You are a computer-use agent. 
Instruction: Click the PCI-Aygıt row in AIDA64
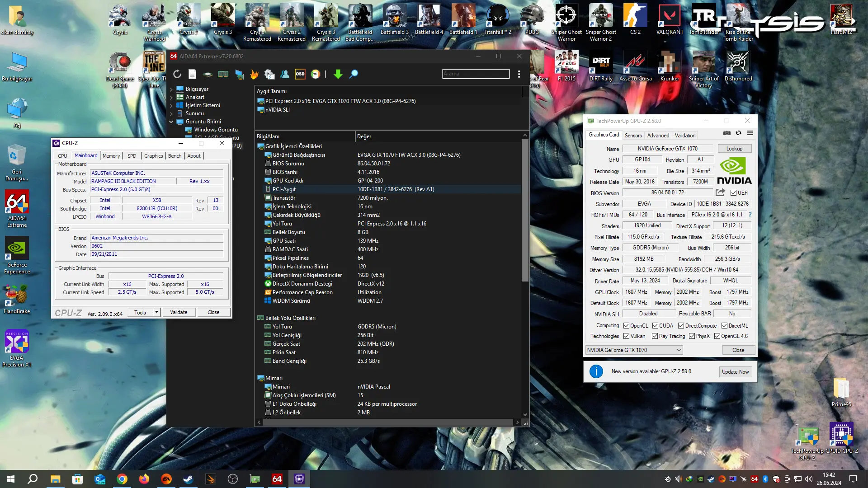tap(388, 189)
